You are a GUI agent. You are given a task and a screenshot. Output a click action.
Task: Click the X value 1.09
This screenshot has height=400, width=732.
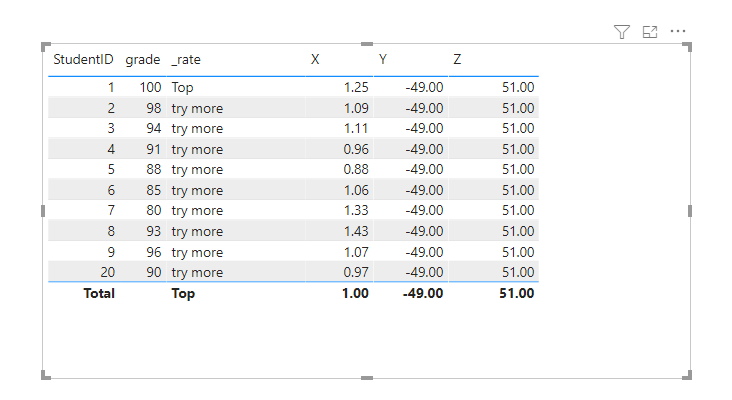(x=356, y=108)
